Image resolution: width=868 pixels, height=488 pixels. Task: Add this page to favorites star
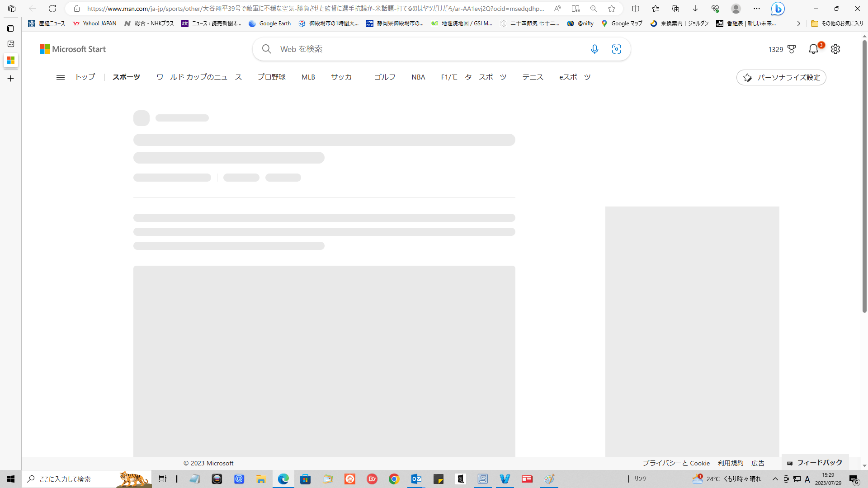pos(612,9)
